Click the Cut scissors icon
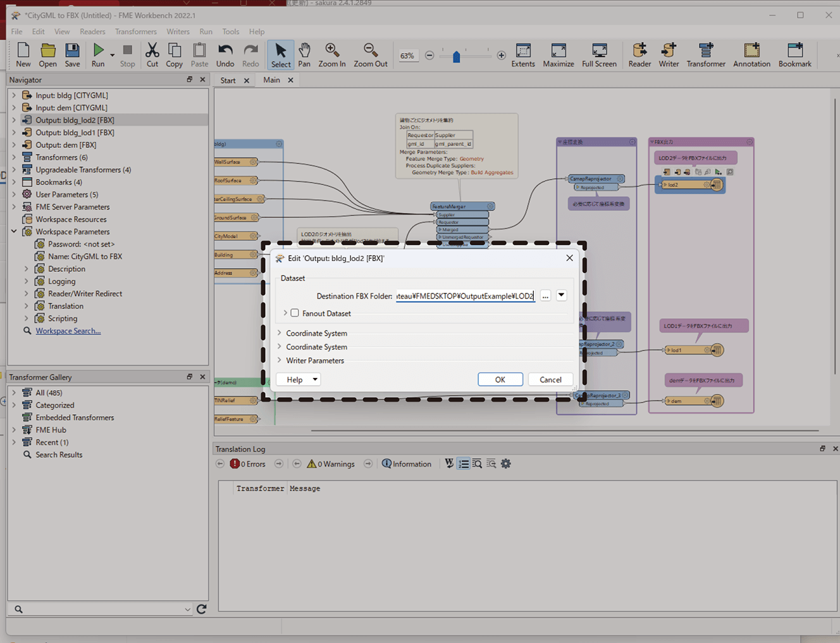 [152, 54]
